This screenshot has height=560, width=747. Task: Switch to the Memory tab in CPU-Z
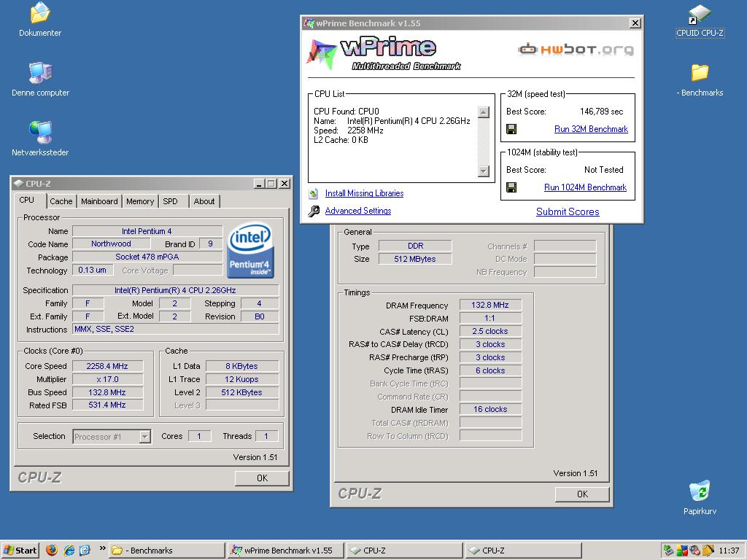click(140, 201)
